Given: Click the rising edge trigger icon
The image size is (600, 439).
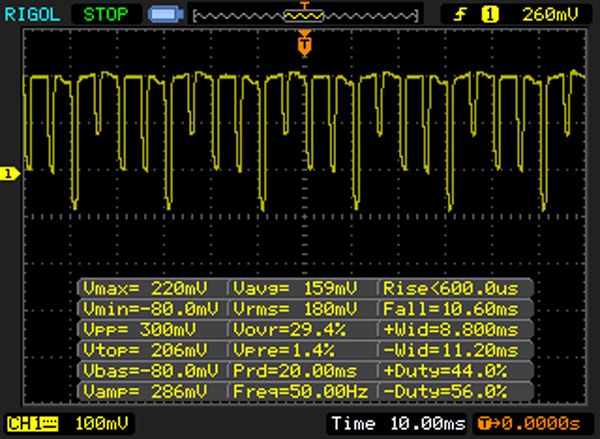Looking at the screenshot, I should (x=460, y=15).
